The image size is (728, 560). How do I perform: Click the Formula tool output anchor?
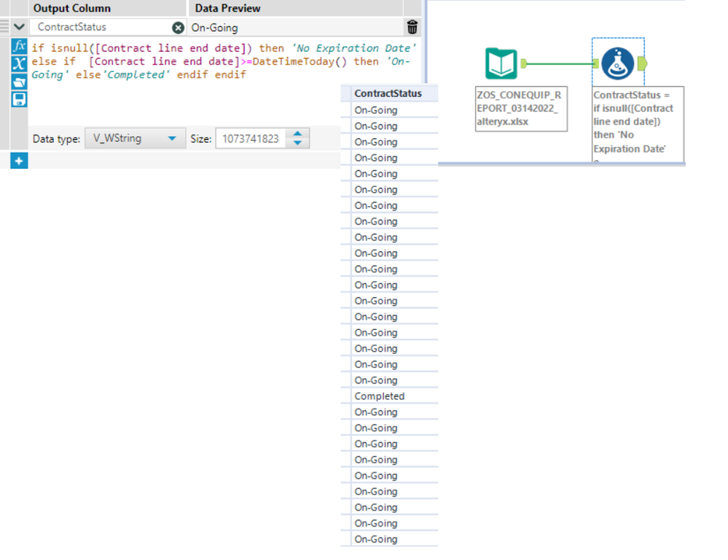coord(643,63)
